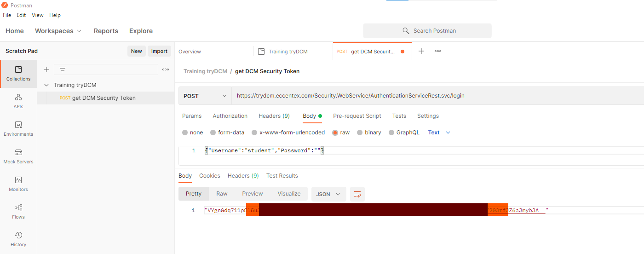Open the request Authorization tab
The image size is (644, 254).
230,116
